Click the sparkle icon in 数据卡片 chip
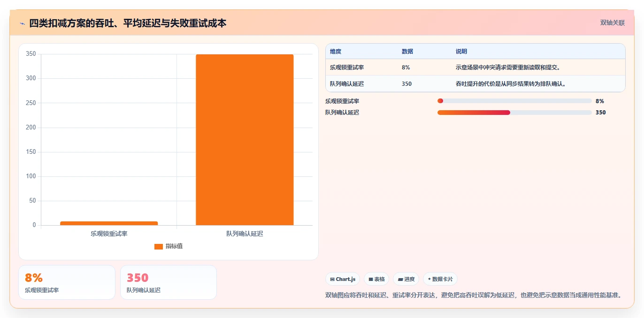This screenshot has width=644, height=318. (x=429, y=279)
